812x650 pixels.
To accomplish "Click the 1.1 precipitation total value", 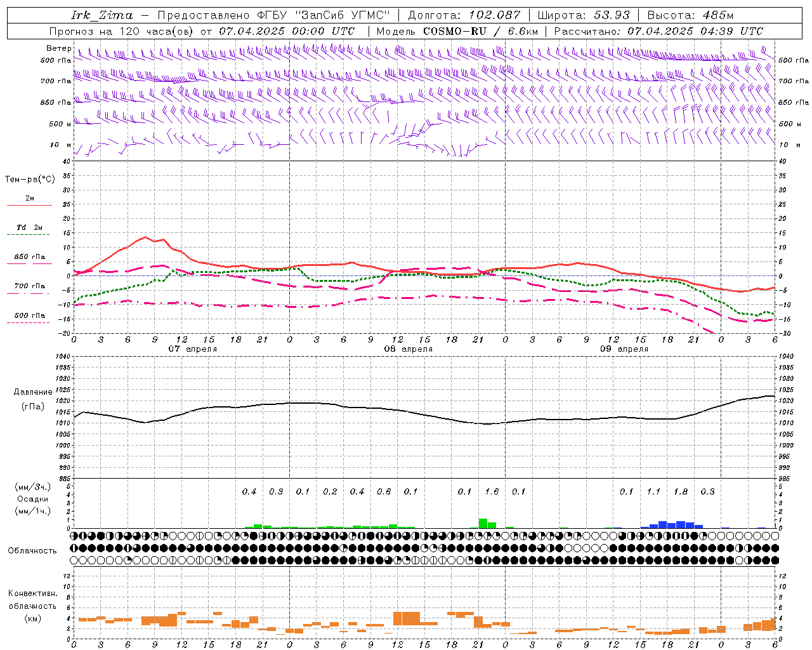I will pos(653,491).
